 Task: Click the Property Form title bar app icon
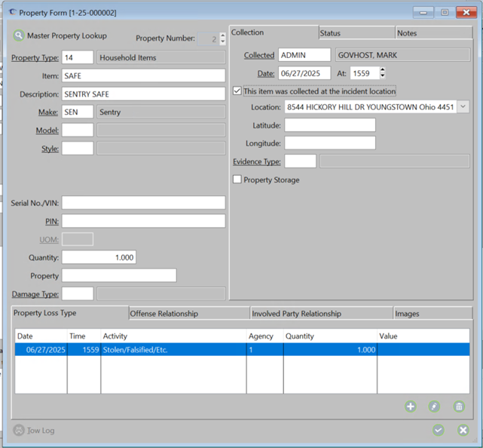pyautogui.click(x=13, y=13)
